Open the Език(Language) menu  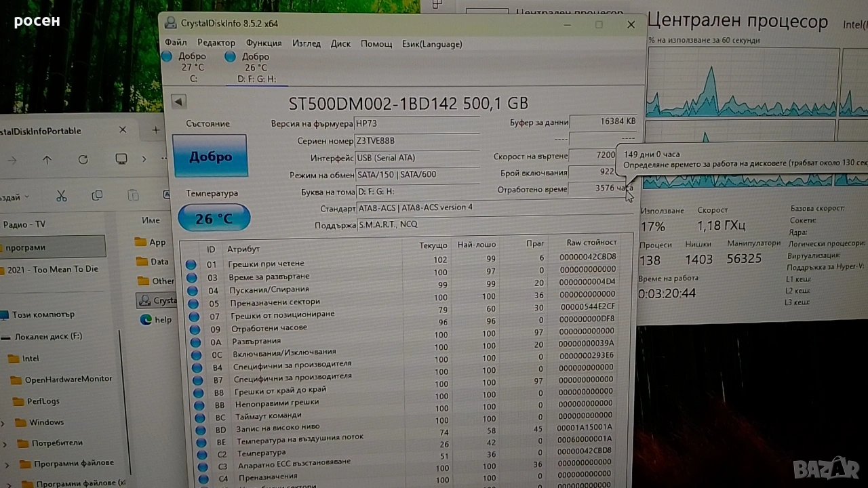coord(431,43)
